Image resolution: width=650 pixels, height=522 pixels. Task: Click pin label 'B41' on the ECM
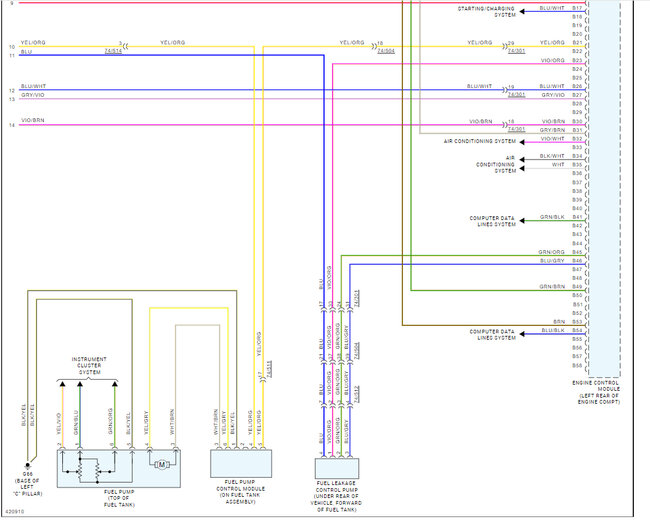(x=577, y=217)
